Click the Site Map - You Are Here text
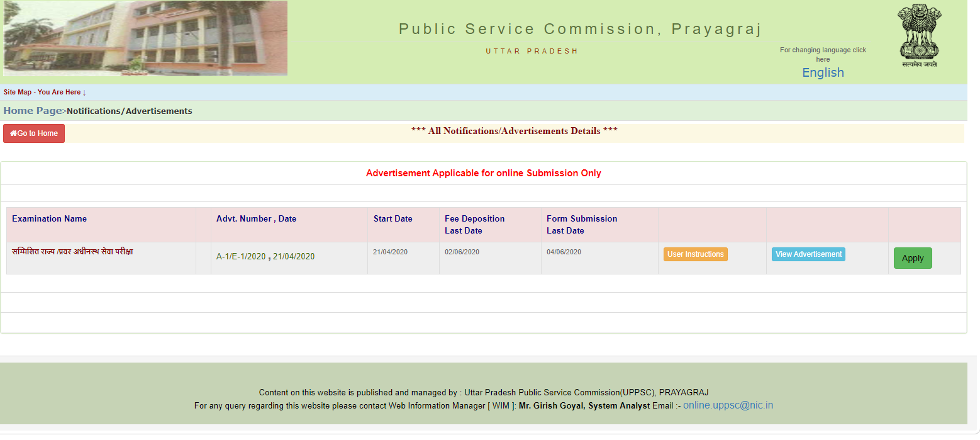Screen dimensions: 980x440 click(45, 92)
